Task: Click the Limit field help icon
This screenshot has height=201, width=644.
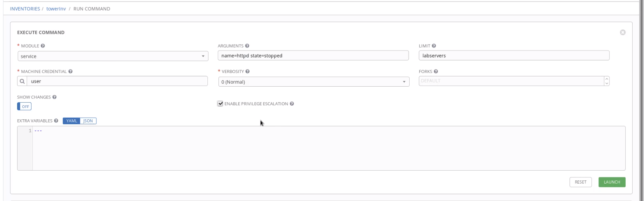Action: [x=434, y=46]
